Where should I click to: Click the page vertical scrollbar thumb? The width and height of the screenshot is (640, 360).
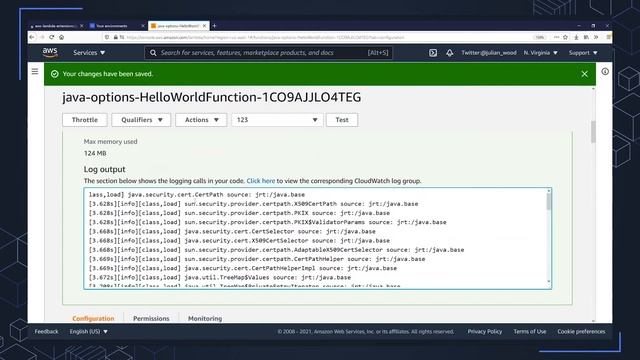[593, 131]
